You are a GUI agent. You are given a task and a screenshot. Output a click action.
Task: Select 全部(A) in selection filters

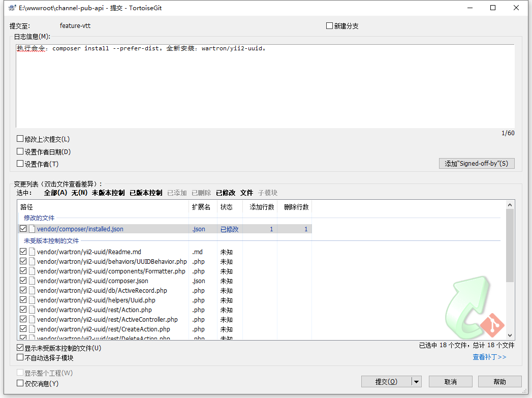pyautogui.click(x=56, y=193)
